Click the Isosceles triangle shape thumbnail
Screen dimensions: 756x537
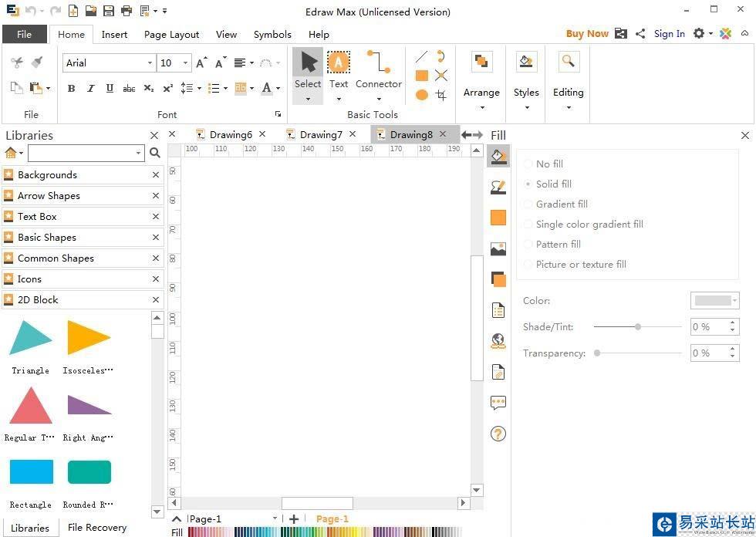[89, 337]
